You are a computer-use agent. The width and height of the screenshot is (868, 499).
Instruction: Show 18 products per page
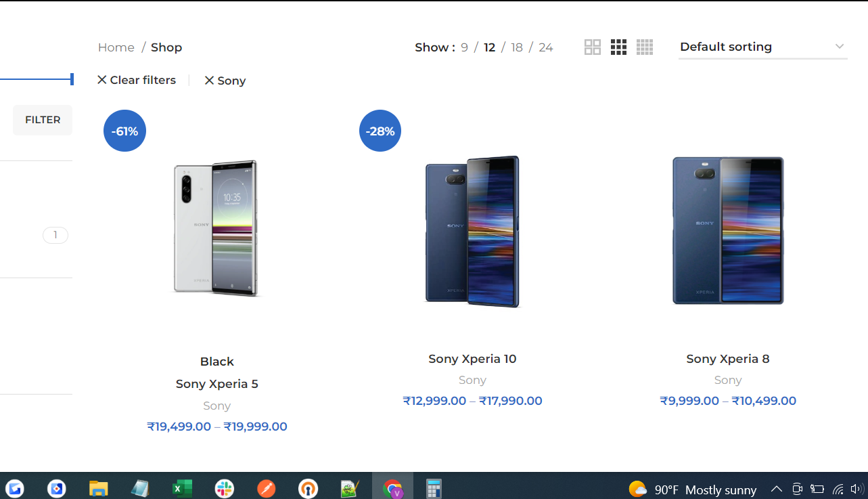(517, 47)
